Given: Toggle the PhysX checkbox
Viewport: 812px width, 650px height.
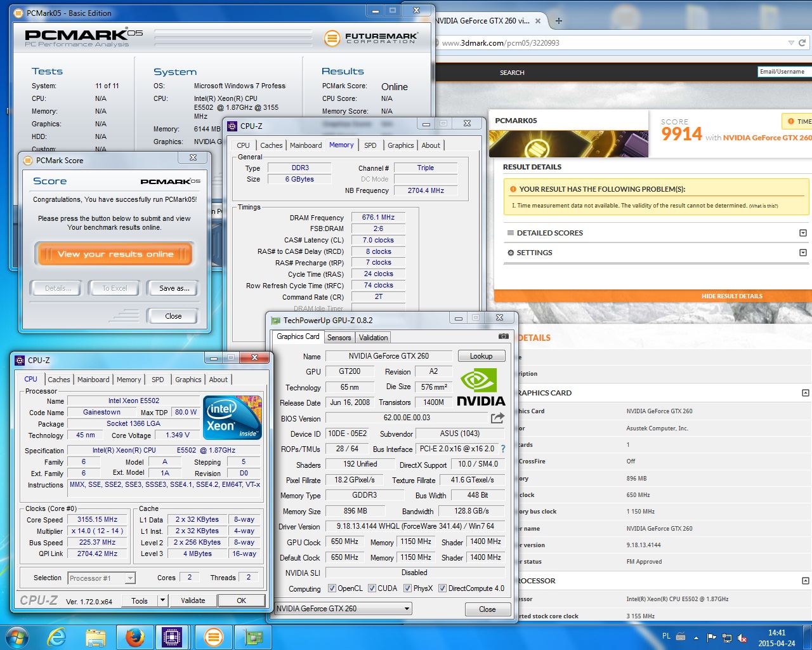Looking at the screenshot, I should coord(407,588).
